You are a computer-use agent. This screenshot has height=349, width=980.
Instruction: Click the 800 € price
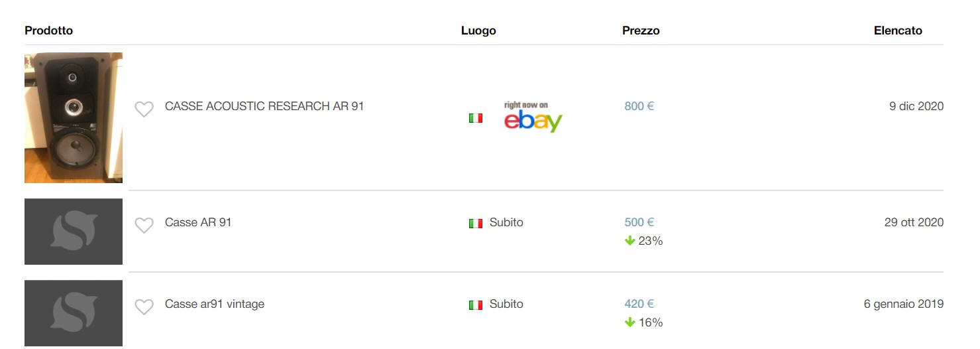pos(639,106)
